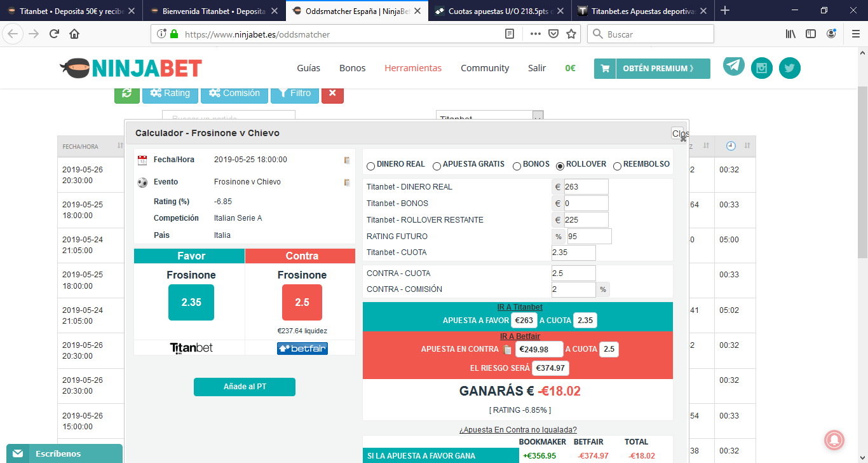Viewport: 868px width, 463px height.
Task: Open the Firefox library icon
Action: [x=790, y=34]
